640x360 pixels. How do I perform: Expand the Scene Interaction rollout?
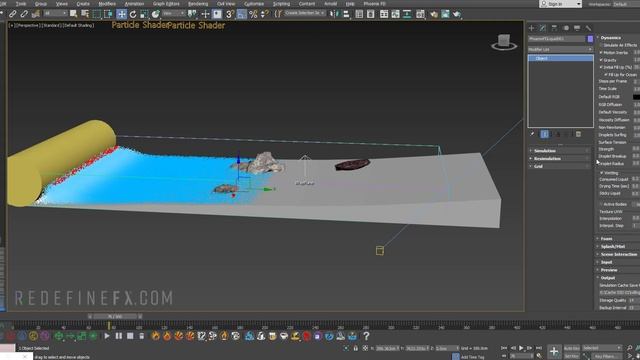click(x=618, y=254)
